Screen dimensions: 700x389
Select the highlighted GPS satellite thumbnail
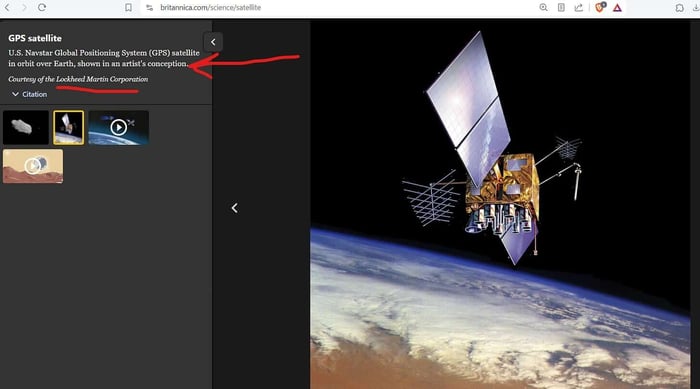click(x=68, y=128)
